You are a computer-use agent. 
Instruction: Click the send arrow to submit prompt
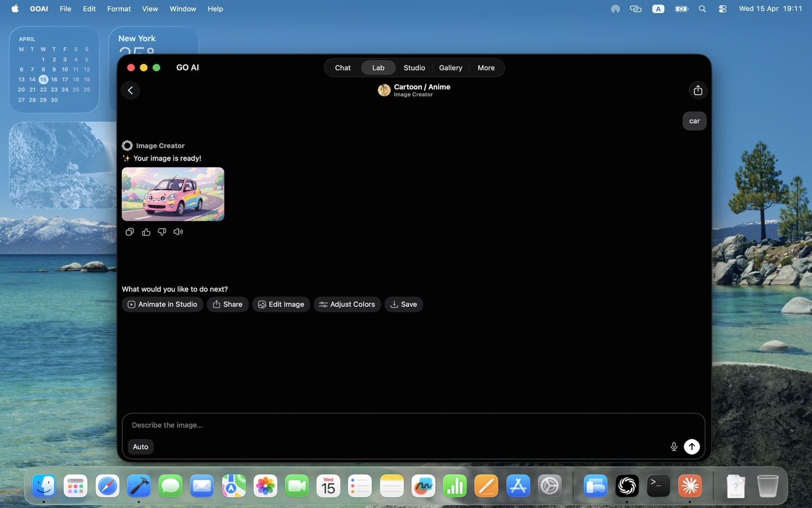[x=691, y=446]
